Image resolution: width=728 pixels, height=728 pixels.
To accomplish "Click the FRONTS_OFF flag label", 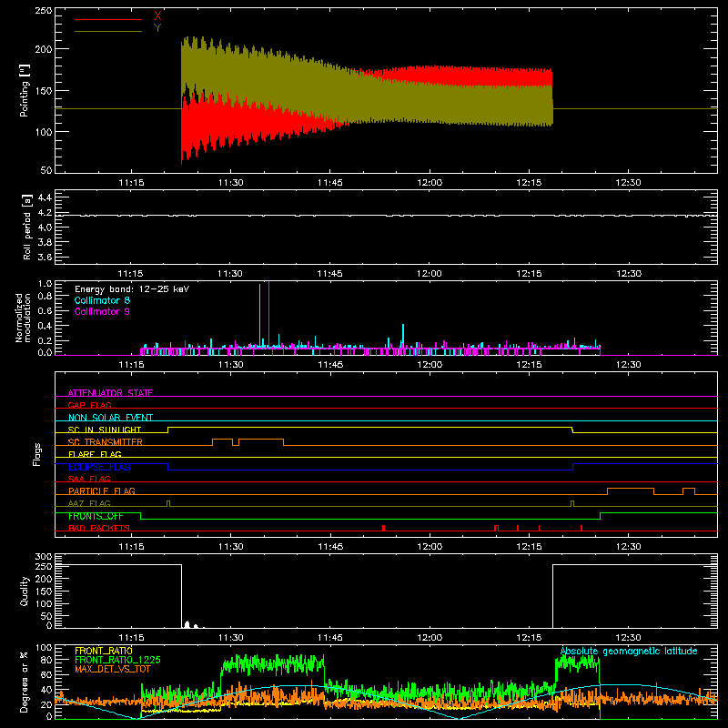I will point(96,516).
